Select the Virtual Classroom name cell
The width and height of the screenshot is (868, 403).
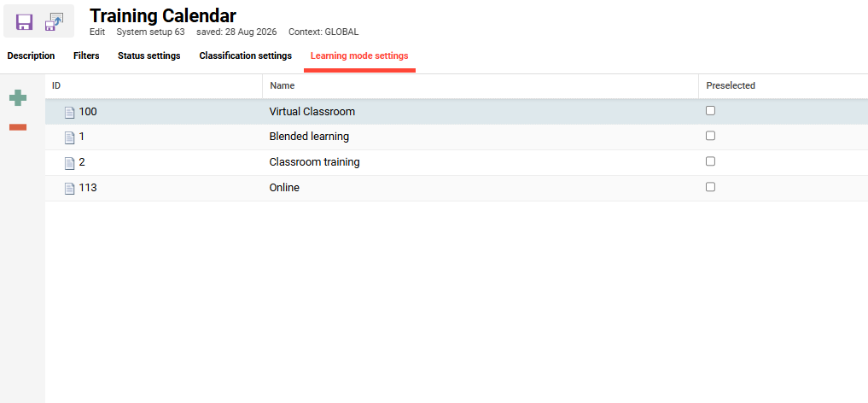[x=312, y=112]
